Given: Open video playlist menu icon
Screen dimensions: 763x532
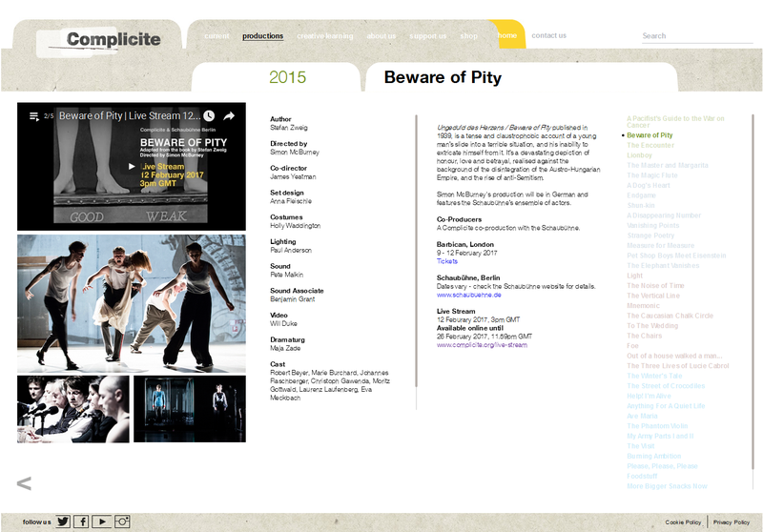Looking at the screenshot, I should 34,116.
